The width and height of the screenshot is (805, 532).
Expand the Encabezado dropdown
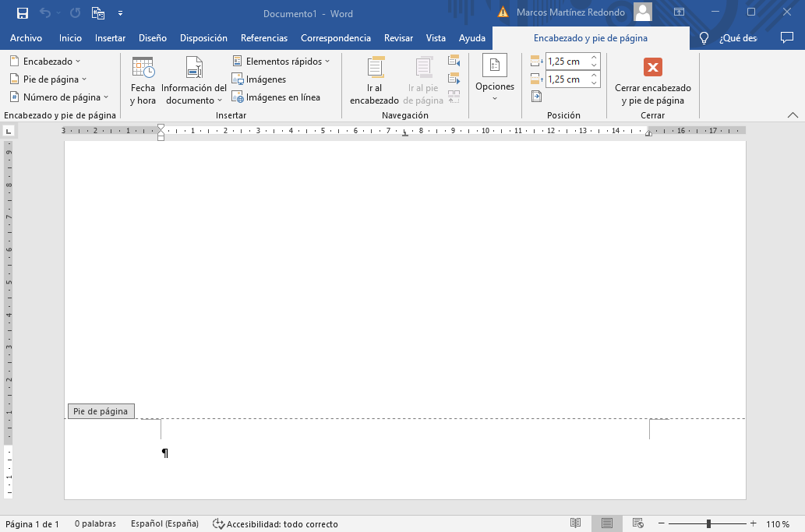45,61
